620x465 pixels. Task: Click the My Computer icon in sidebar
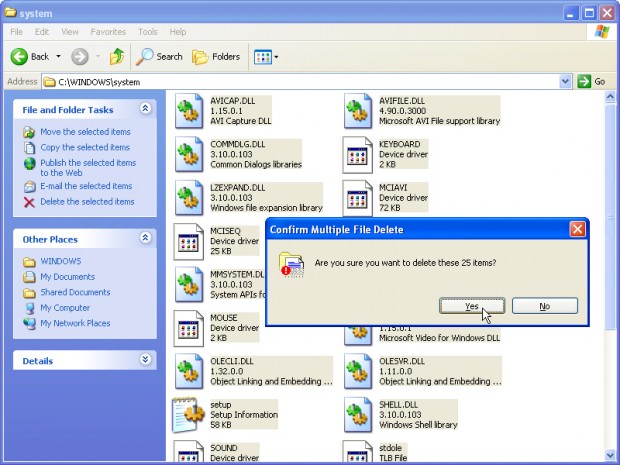point(29,308)
